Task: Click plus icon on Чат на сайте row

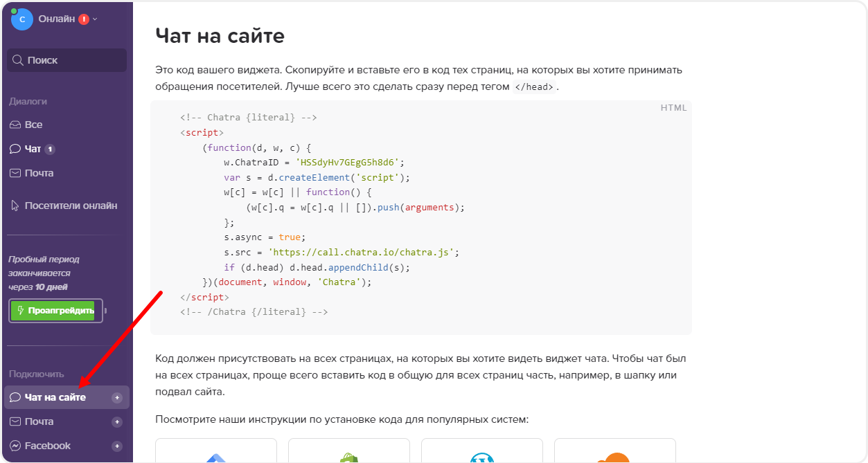Action: click(x=117, y=397)
